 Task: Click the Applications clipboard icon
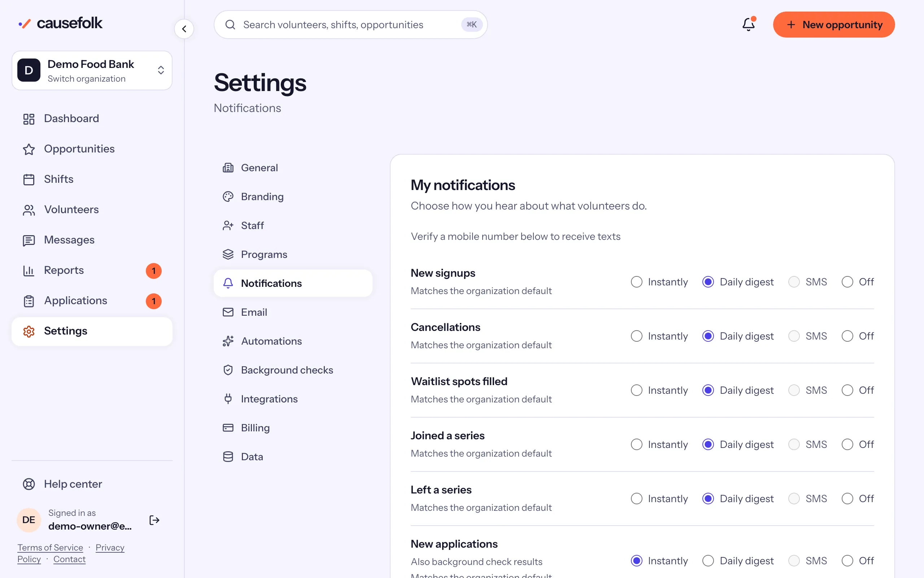pos(29,301)
